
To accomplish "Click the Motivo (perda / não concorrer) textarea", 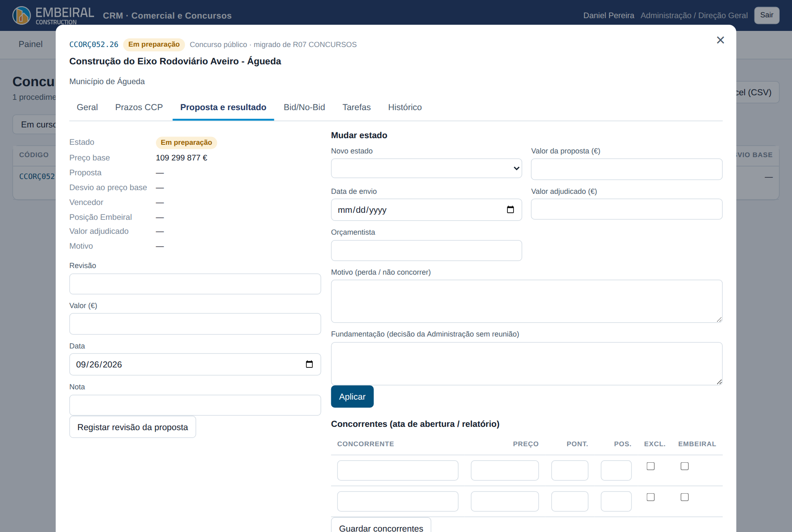I will pyautogui.click(x=526, y=301).
